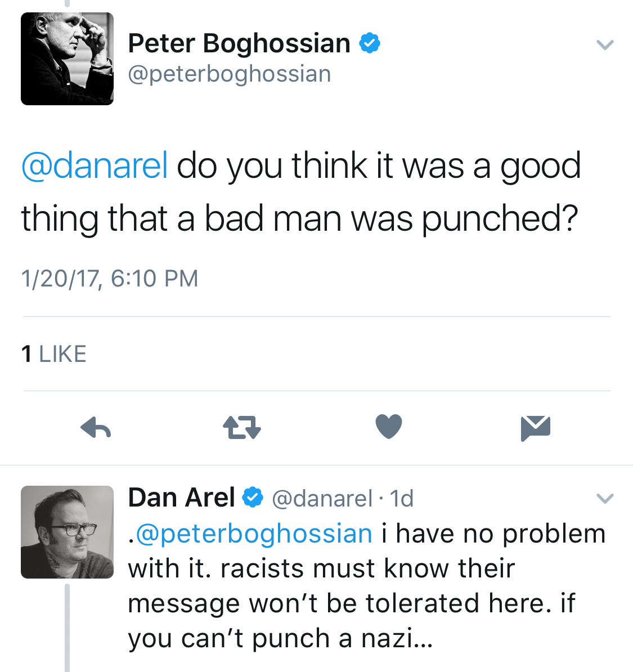
Task: Open Dan Arel's reply options chevron
Action: [605, 498]
